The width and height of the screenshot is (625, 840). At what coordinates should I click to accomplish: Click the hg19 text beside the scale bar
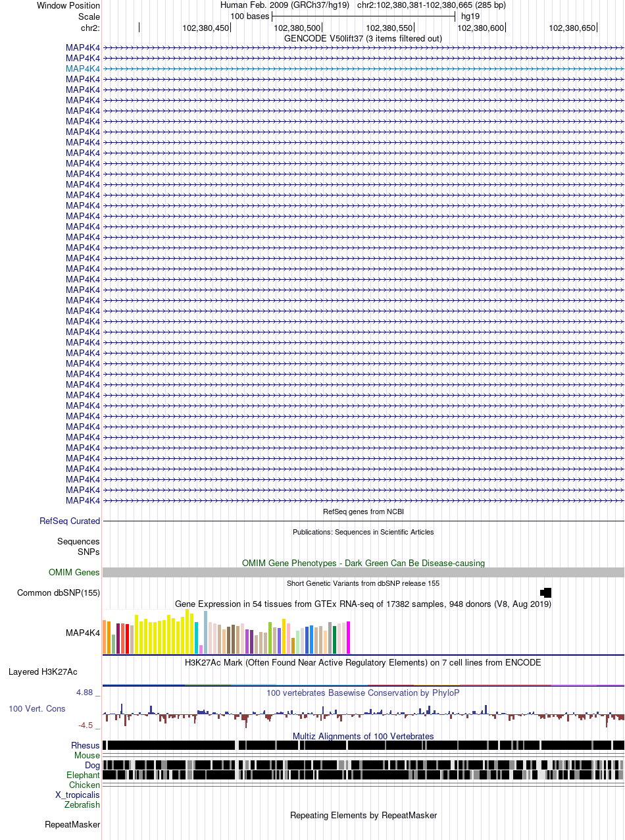470,16
